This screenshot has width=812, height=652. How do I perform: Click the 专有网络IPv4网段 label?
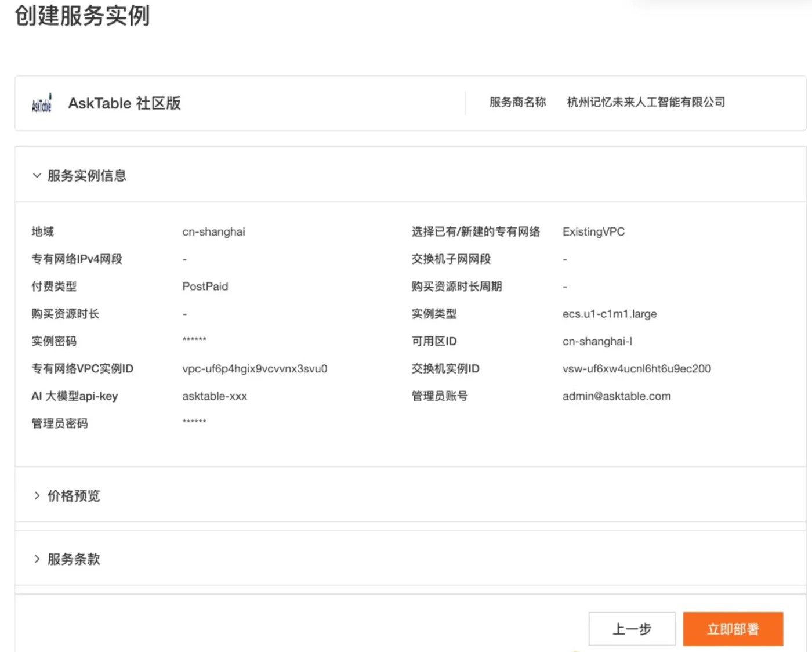pyautogui.click(x=77, y=259)
